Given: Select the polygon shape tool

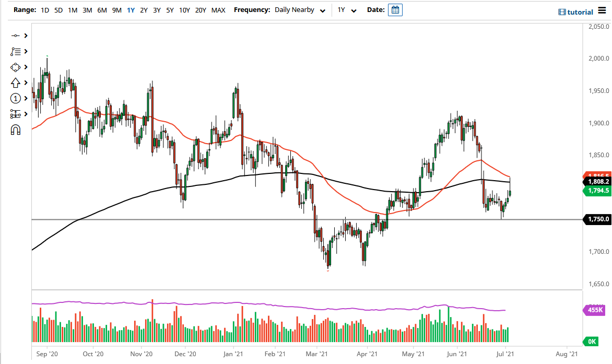Looking at the screenshot, I should (x=15, y=67).
